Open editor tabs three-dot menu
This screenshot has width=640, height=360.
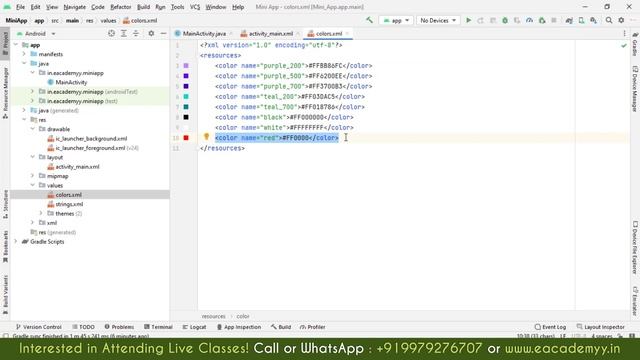(x=624, y=33)
